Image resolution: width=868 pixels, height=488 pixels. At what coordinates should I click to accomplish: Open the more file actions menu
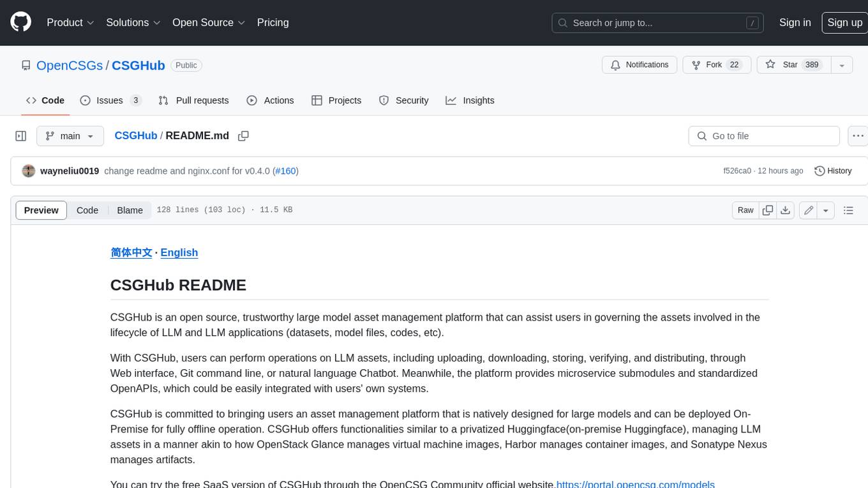(857, 136)
